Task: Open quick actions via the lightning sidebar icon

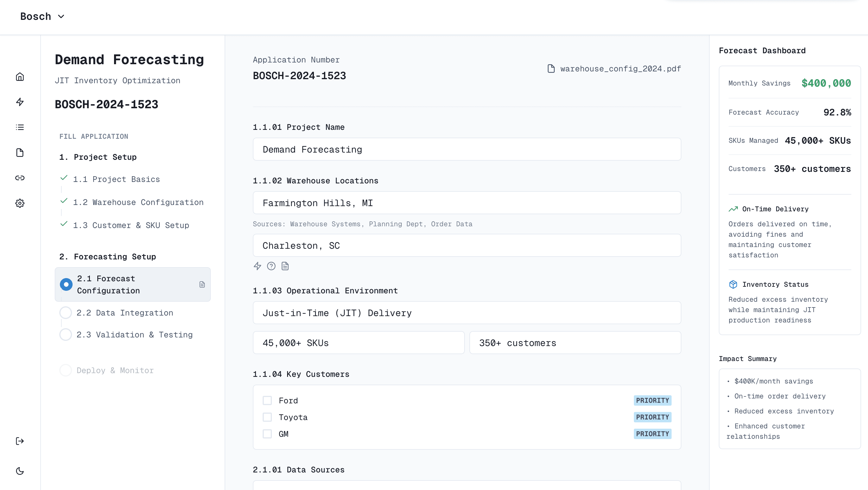Action: point(20,102)
